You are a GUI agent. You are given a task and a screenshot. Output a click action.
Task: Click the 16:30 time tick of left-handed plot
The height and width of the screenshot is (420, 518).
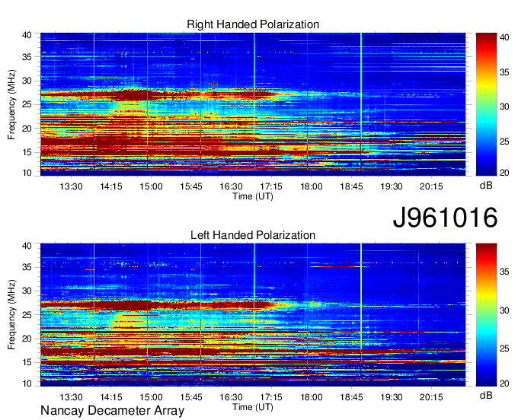(232, 397)
